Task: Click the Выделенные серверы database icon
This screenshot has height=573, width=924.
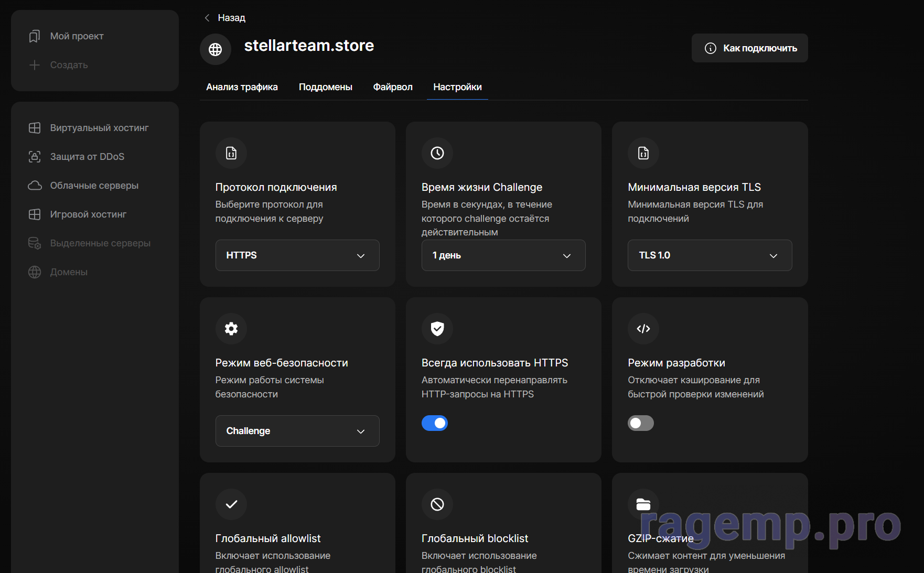Action: (35, 243)
